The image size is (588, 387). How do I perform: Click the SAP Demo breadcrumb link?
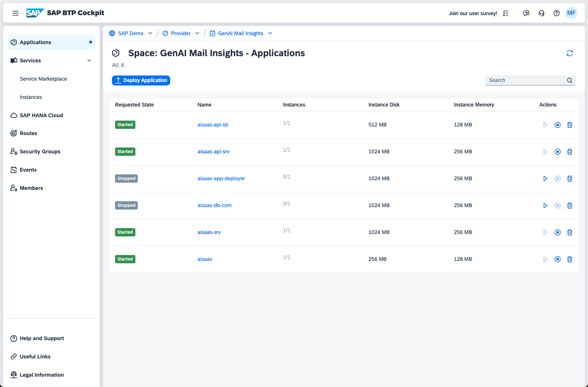click(131, 33)
